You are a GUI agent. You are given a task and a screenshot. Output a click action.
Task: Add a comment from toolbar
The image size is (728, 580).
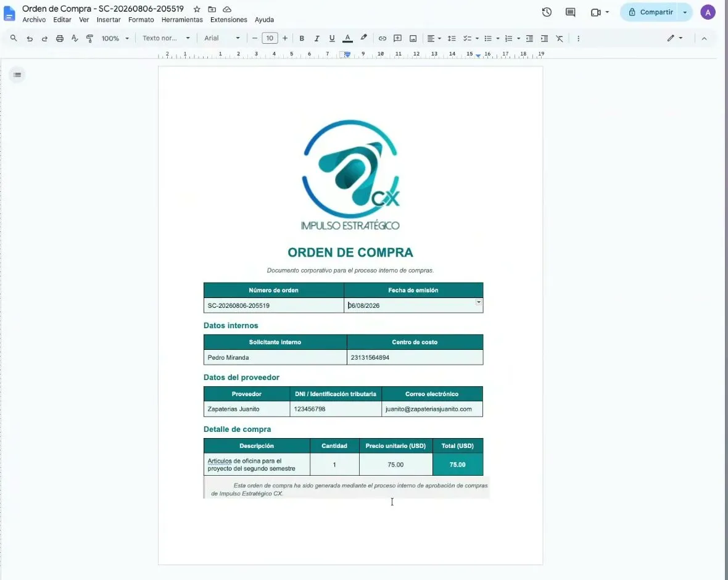coord(397,38)
